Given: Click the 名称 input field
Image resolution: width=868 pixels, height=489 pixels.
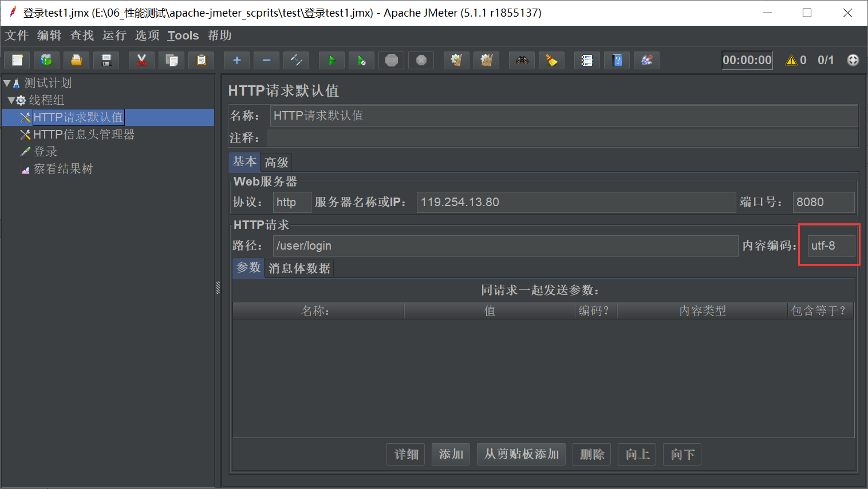Looking at the screenshot, I should (564, 116).
